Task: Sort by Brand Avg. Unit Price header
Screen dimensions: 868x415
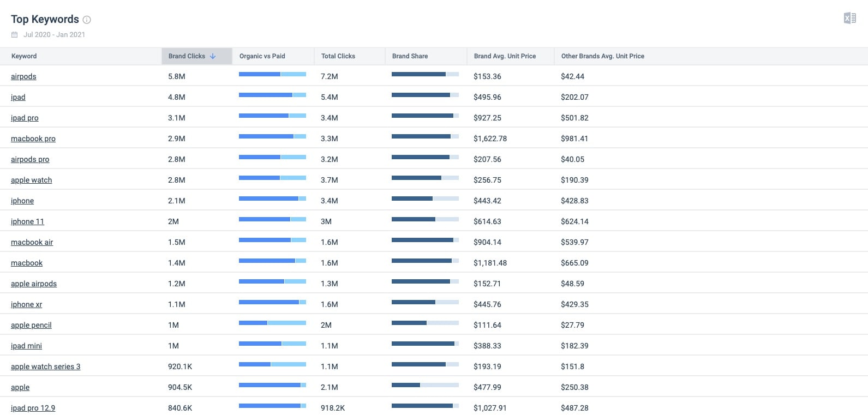Action: [505, 56]
